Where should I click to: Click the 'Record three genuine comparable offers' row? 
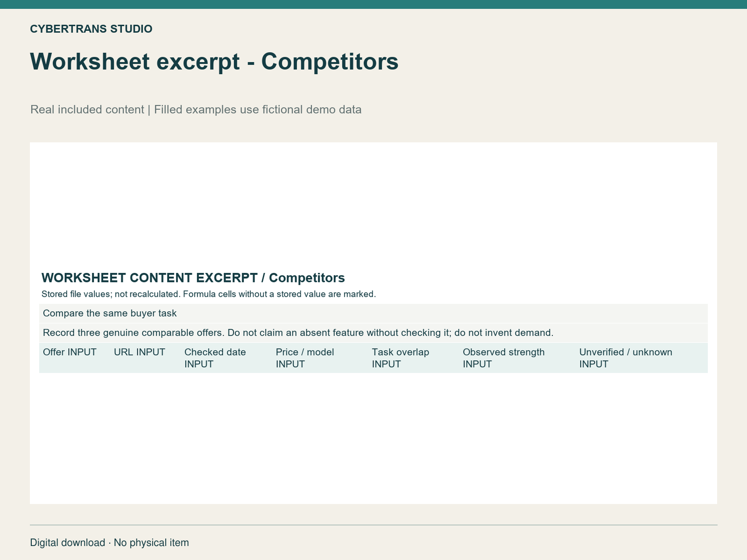point(373,333)
